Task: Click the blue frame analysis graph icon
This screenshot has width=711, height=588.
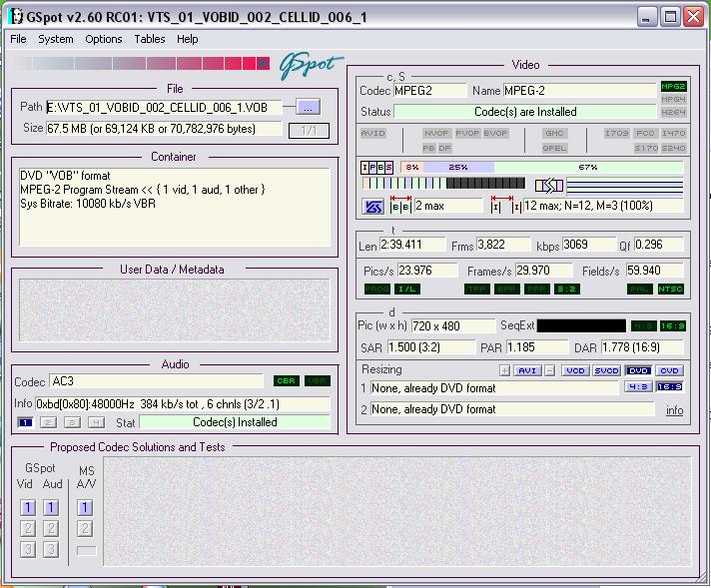Action: click(x=373, y=207)
